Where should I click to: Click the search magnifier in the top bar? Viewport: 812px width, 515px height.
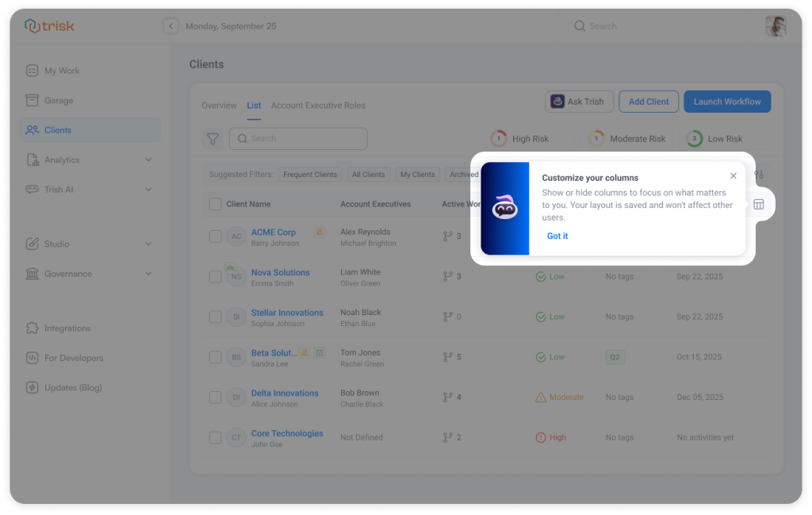[x=580, y=25]
